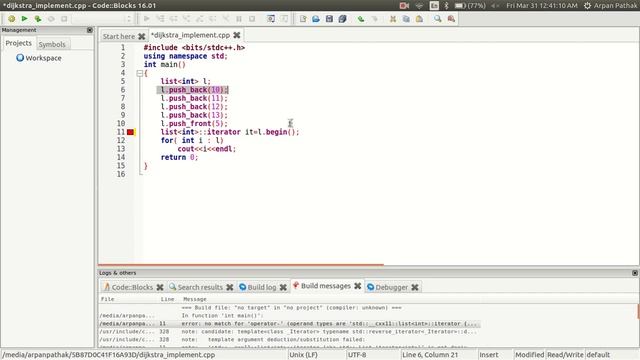Click the Message column header
This screenshot has height=360, width=640.
(x=195, y=299)
